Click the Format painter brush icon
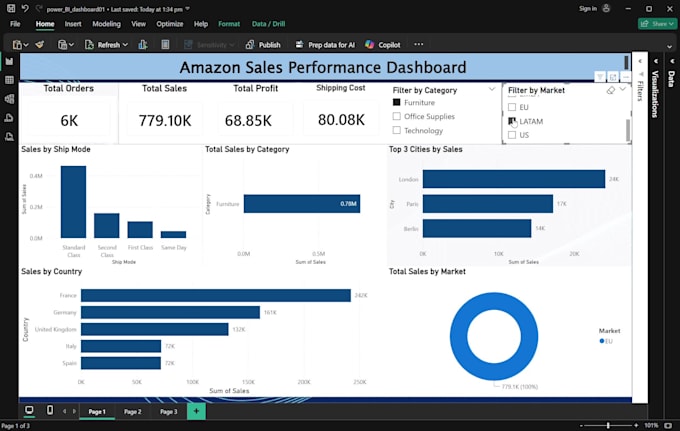The image size is (680, 431). (39, 45)
